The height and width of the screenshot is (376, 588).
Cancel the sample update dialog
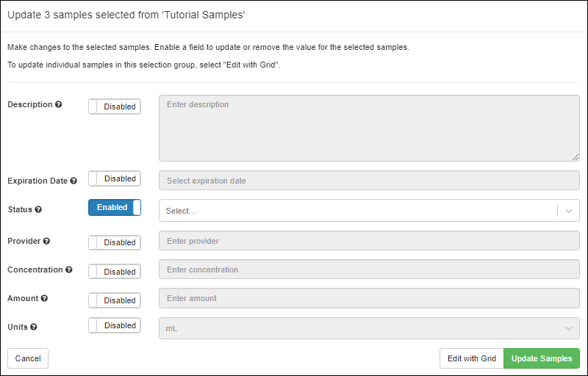[x=28, y=358]
